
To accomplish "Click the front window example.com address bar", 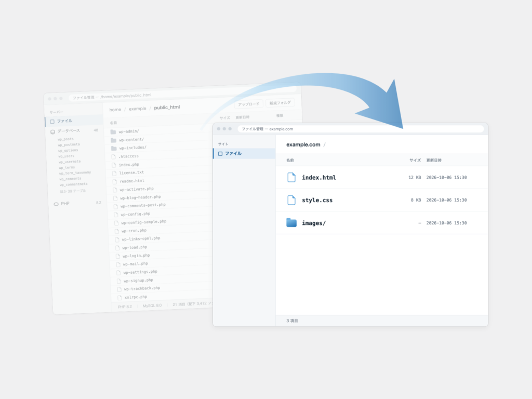I will pos(361,129).
